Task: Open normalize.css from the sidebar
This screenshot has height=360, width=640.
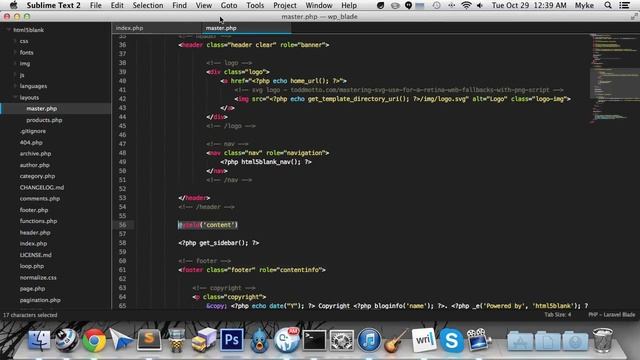Action: [x=38, y=277]
